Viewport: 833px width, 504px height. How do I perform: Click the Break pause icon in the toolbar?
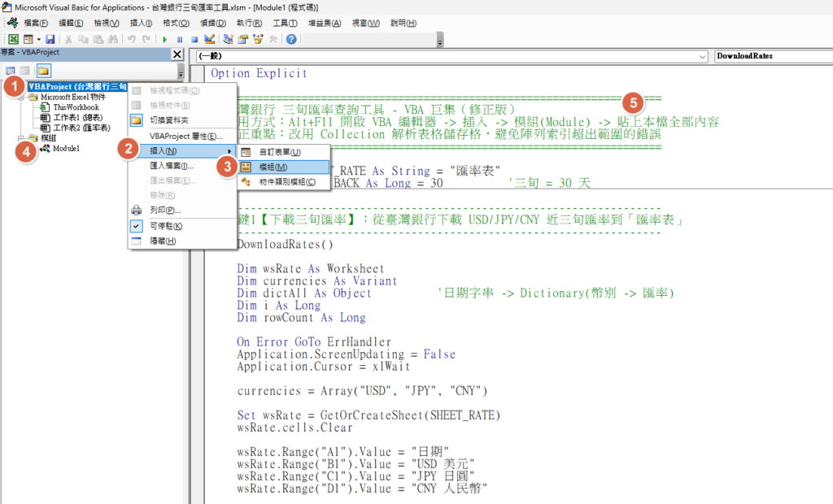click(180, 39)
